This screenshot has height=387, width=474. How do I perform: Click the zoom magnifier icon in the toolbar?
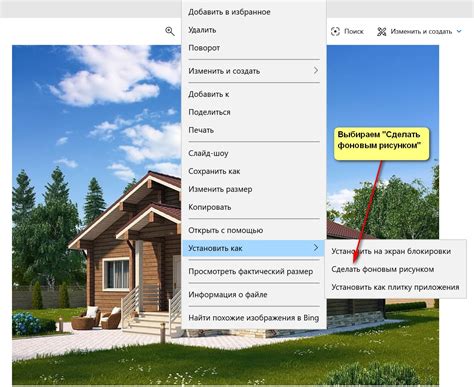pyautogui.click(x=170, y=31)
